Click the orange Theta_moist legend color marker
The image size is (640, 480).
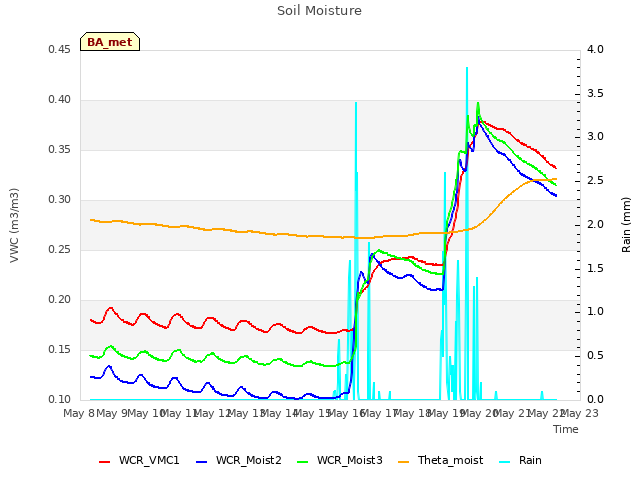click(x=403, y=462)
